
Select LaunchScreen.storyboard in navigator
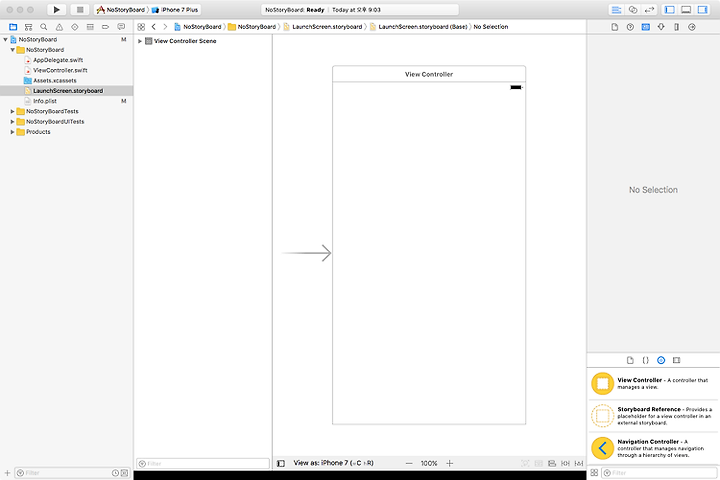click(67, 90)
